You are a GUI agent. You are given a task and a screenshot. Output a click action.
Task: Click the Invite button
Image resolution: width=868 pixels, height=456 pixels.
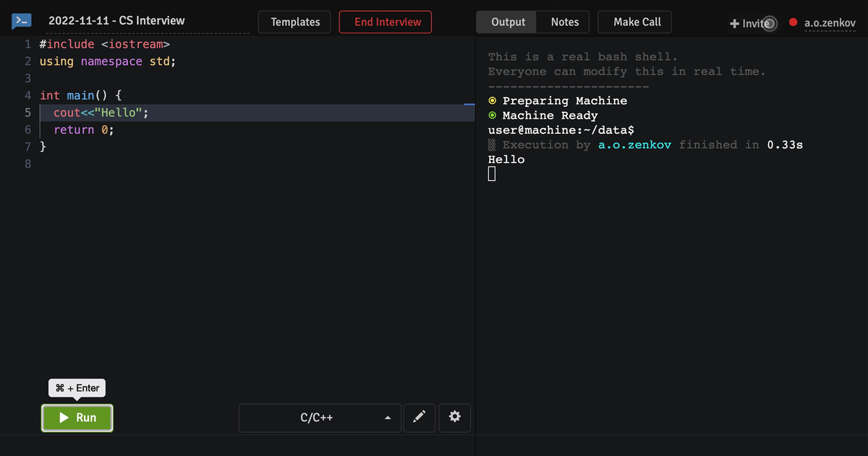tap(749, 23)
